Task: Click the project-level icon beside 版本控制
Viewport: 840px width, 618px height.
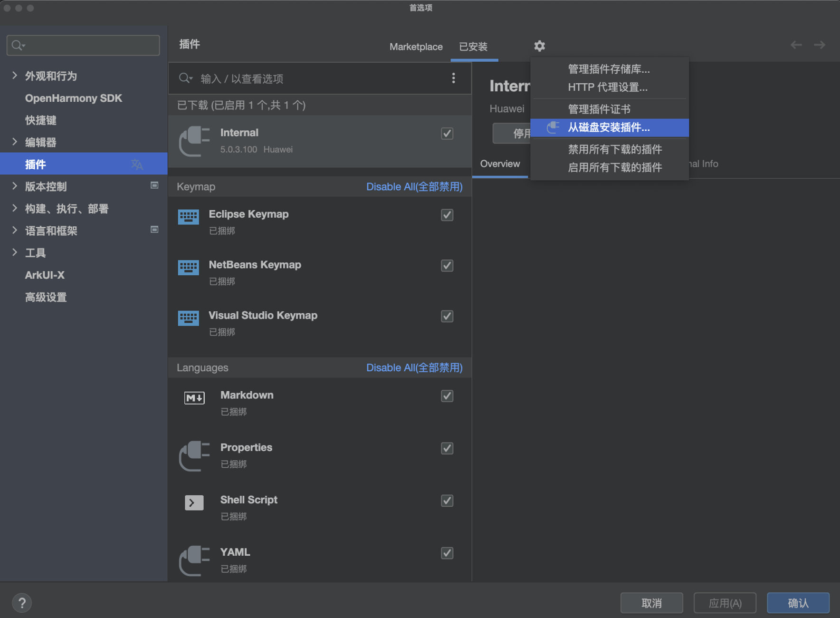Action: (x=154, y=185)
